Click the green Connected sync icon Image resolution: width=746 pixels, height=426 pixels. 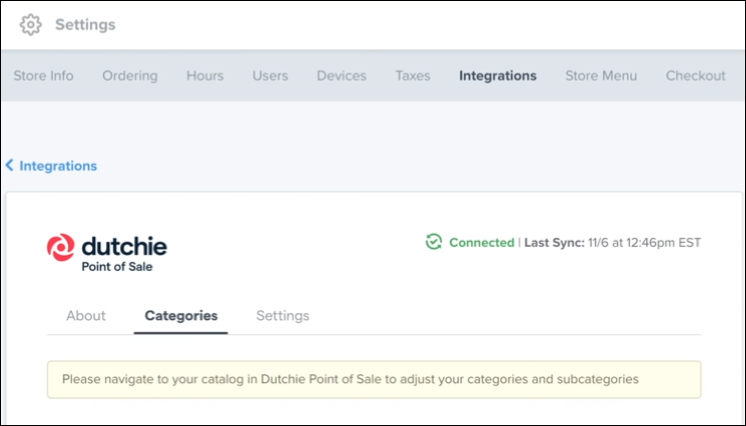point(433,242)
